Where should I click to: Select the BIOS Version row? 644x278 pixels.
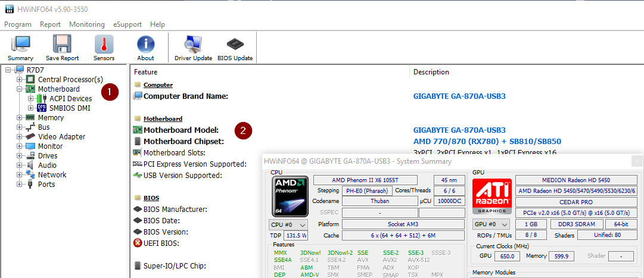[166, 232]
